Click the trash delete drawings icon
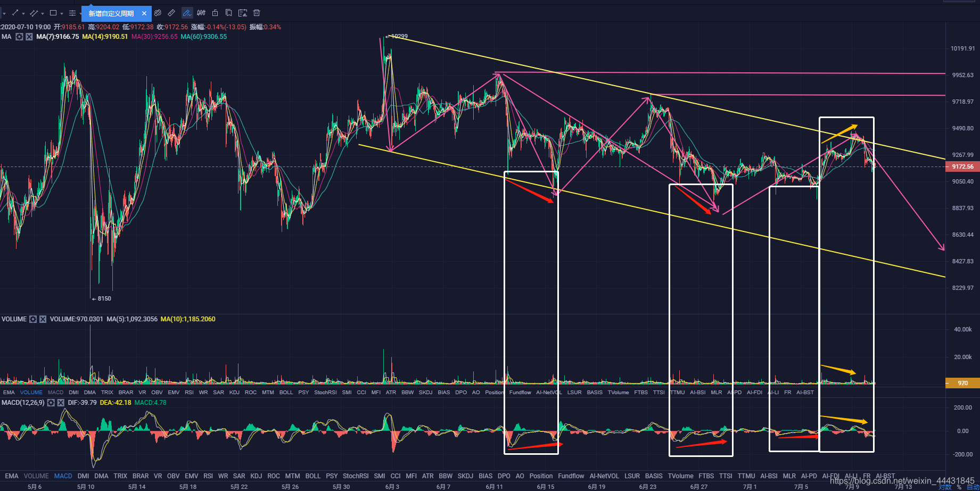The width and height of the screenshot is (980, 491). point(257,13)
